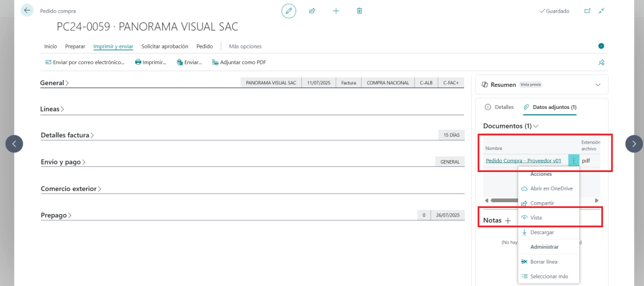Expand the Líneas section
This screenshot has height=286, width=644.
(x=52, y=109)
